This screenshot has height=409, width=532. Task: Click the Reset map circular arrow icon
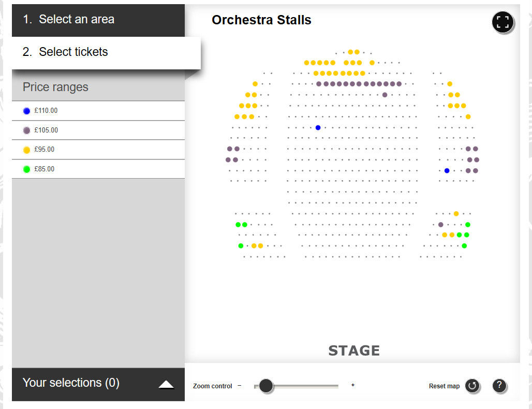coord(472,386)
